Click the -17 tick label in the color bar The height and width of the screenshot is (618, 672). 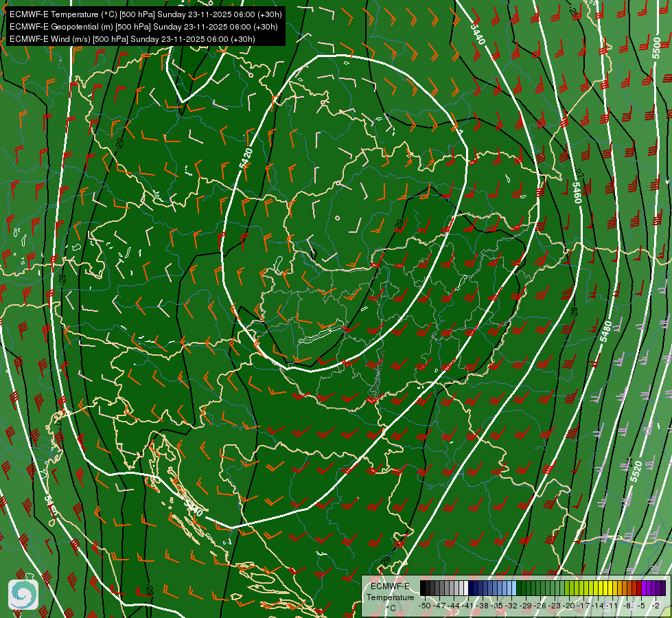click(x=585, y=606)
